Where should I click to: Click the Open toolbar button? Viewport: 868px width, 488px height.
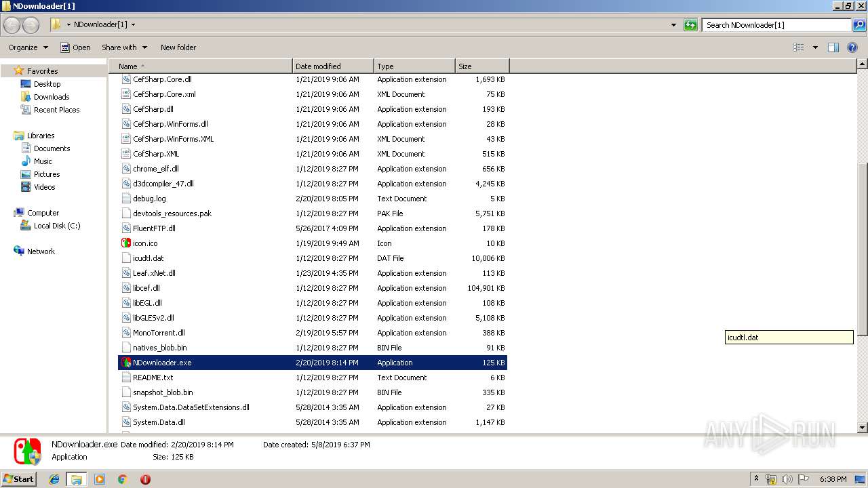[x=75, y=47]
